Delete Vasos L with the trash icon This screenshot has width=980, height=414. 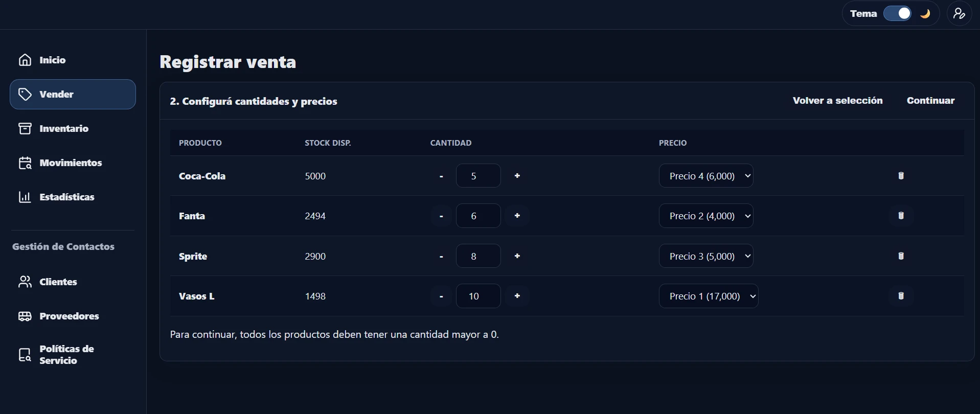point(901,296)
